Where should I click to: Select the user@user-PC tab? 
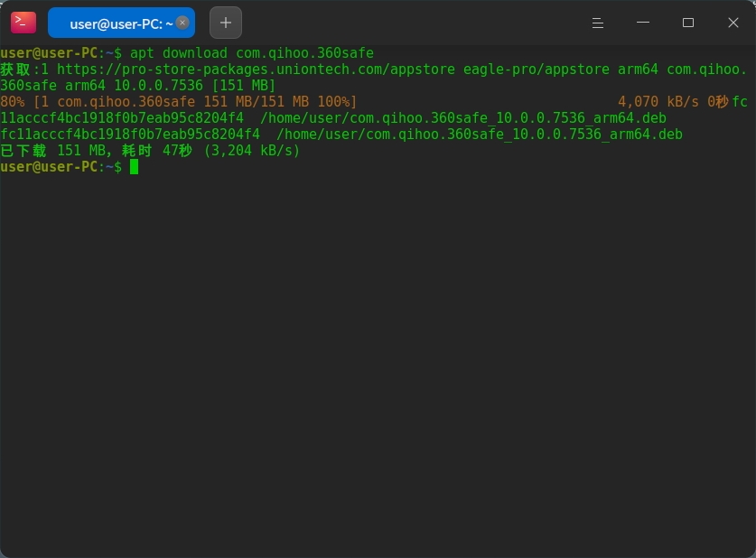click(121, 23)
